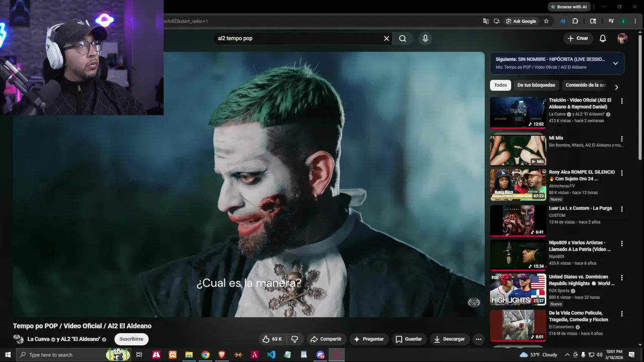Viewport: 644px width, 362px height.
Task: Expand the Siguiente mix playlist panel
Action: (x=615, y=63)
